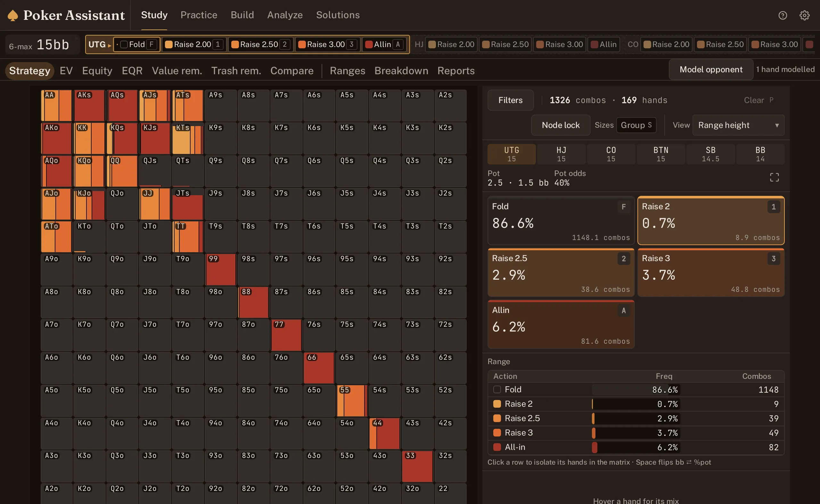The width and height of the screenshot is (820, 504).
Task: Choose UTG Raise 2.00 action
Action: 194,45
